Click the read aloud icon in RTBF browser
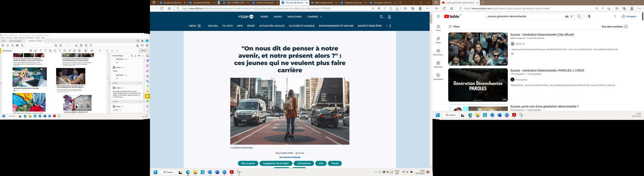644x176 pixels. (385, 9)
